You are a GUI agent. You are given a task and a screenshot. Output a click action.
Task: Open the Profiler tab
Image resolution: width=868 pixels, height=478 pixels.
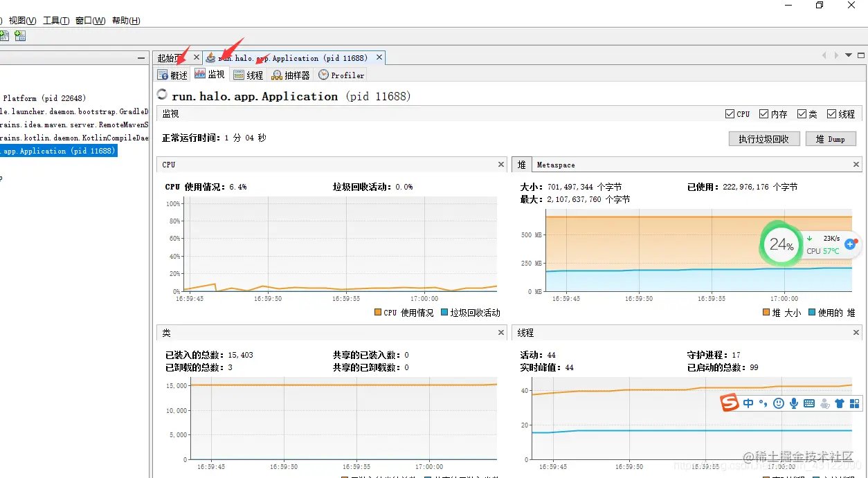point(341,75)
